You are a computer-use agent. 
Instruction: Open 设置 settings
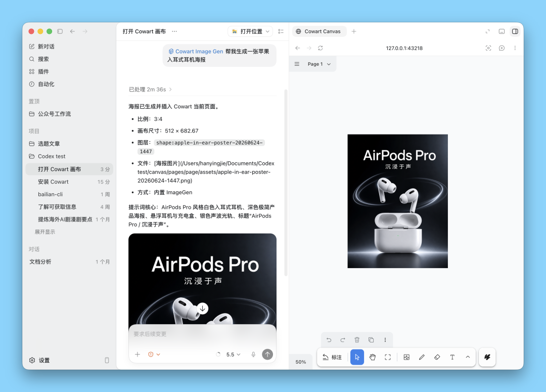(39, 360)
